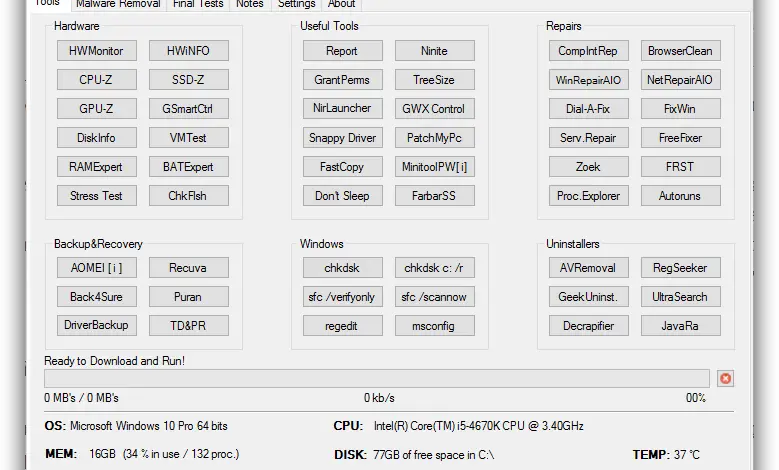Open ChkFlsh tool

pyautogui.click(x=188, y=196)
